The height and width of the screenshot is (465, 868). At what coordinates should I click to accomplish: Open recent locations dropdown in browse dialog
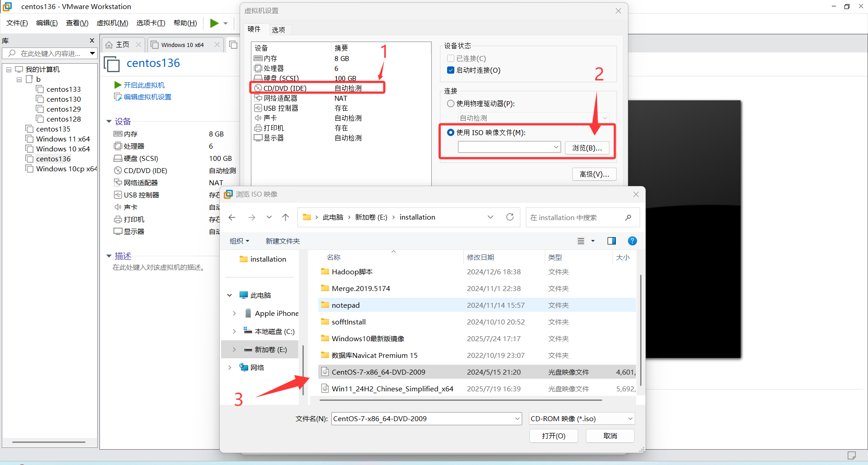point(269,217)
